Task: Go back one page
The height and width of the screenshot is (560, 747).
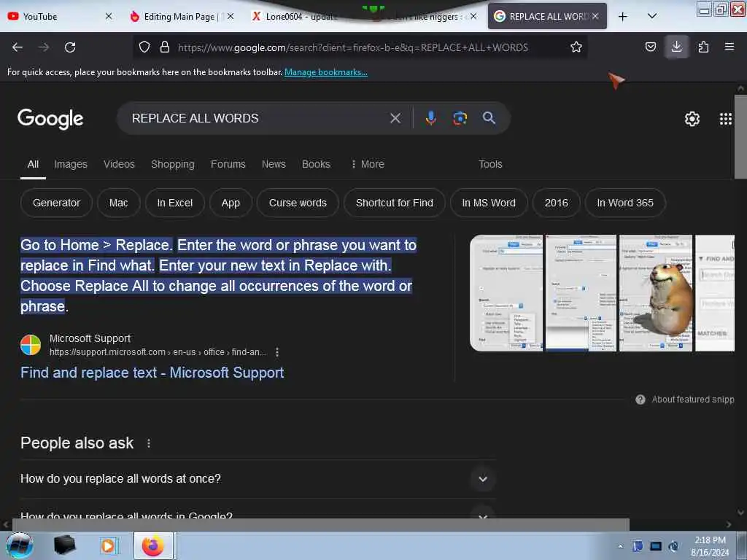Action: 18,47
